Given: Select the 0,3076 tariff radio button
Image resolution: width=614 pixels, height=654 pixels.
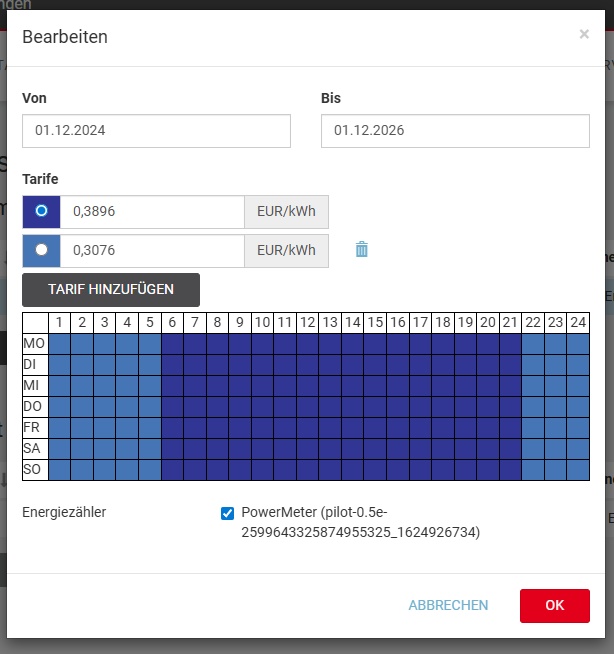Looking at the screenshot, I should pos(41,250).
